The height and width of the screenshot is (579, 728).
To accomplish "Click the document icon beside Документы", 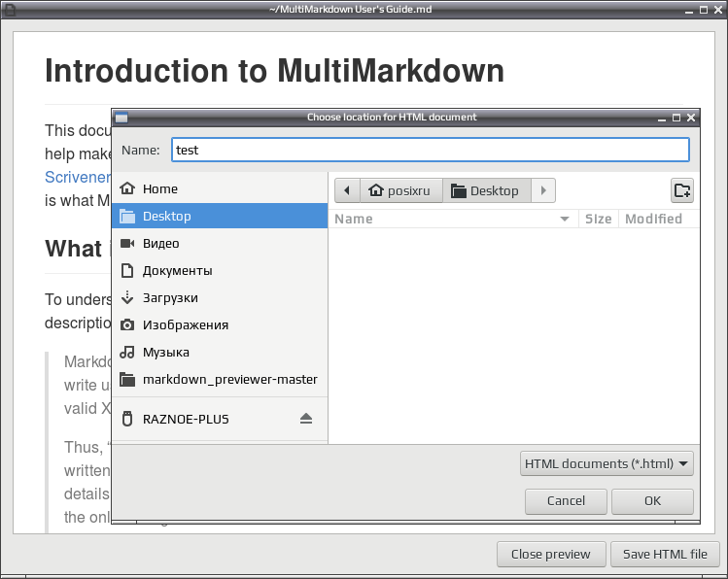I will point(127,270).
